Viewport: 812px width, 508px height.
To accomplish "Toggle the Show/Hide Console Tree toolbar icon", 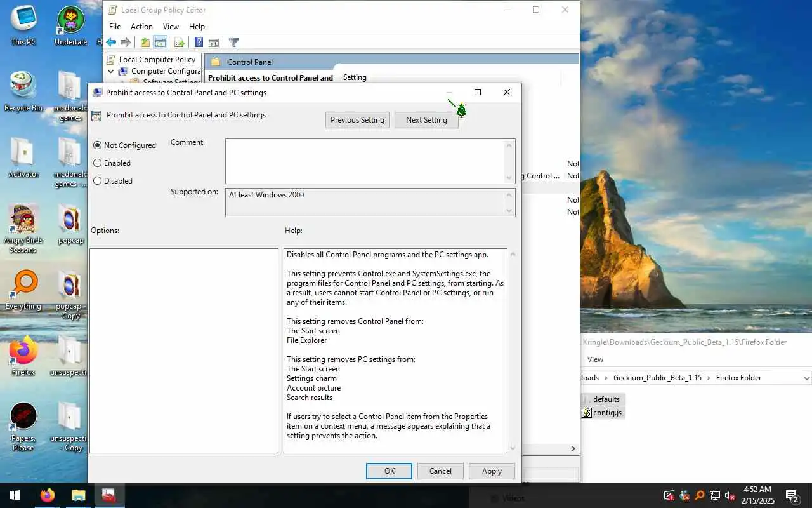I will (160, 43).
